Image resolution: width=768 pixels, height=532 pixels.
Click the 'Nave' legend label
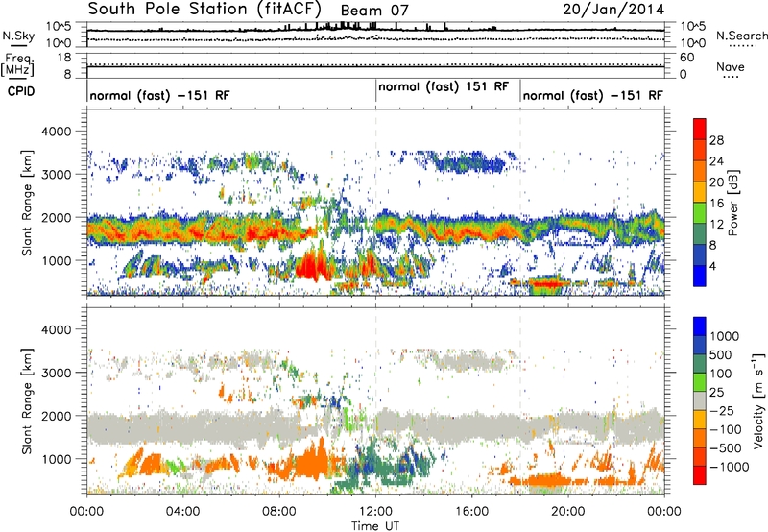[730, 66]
